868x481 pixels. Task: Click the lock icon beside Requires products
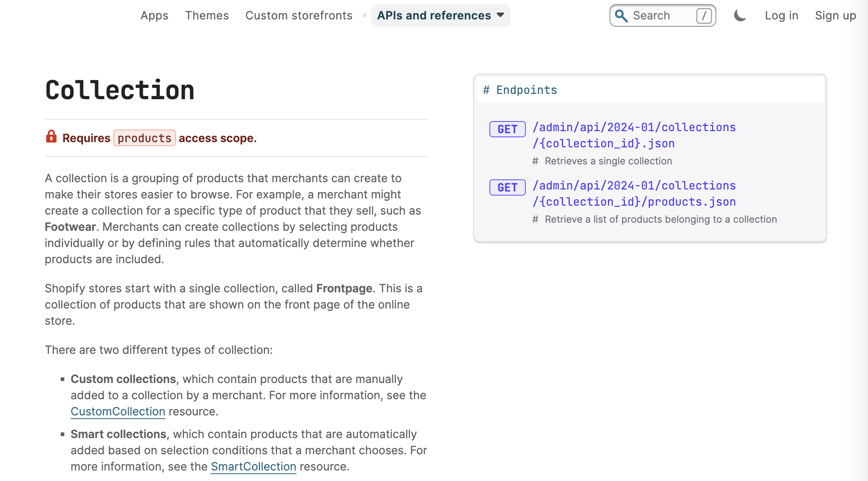click(x=51, y=137)
